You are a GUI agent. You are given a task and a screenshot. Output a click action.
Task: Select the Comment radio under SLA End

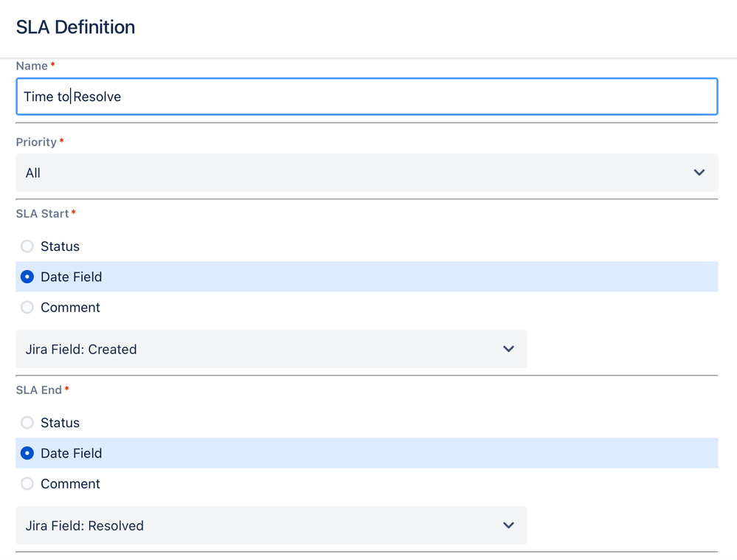pos(27,483)
